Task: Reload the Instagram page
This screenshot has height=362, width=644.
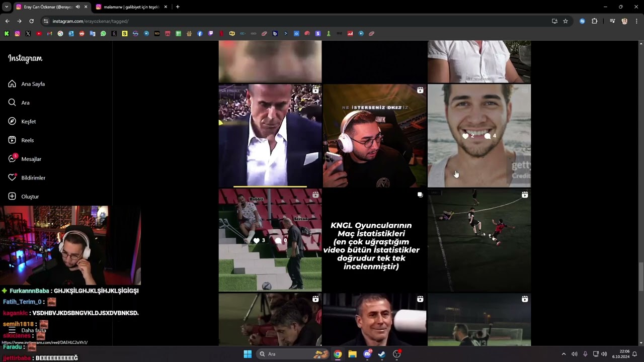Action: (x=31, y=21)
